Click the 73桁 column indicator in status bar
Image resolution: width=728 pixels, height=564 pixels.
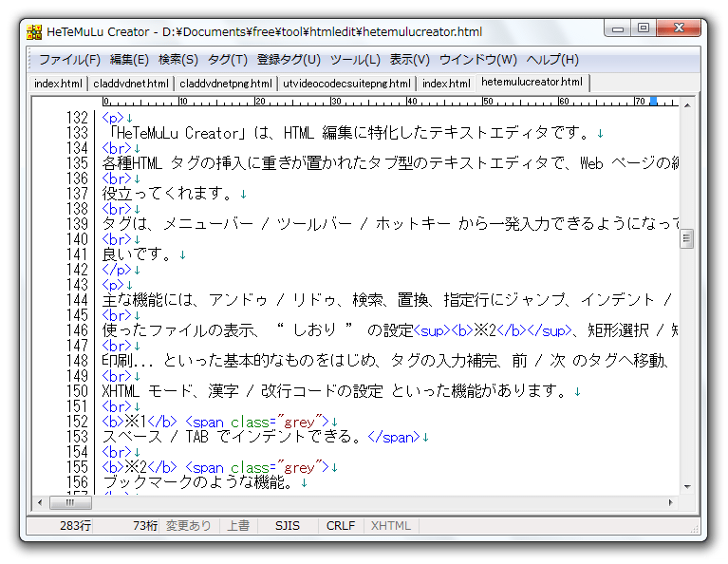tap(145, 525)
